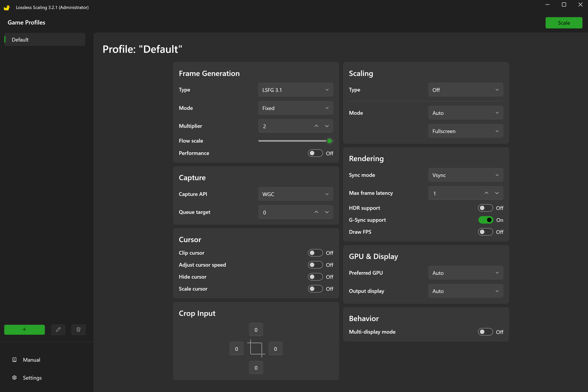Turn on HDR support
The height and width of the screenshot is (392, 588).
pyautogui.click(x=485, y=208)
